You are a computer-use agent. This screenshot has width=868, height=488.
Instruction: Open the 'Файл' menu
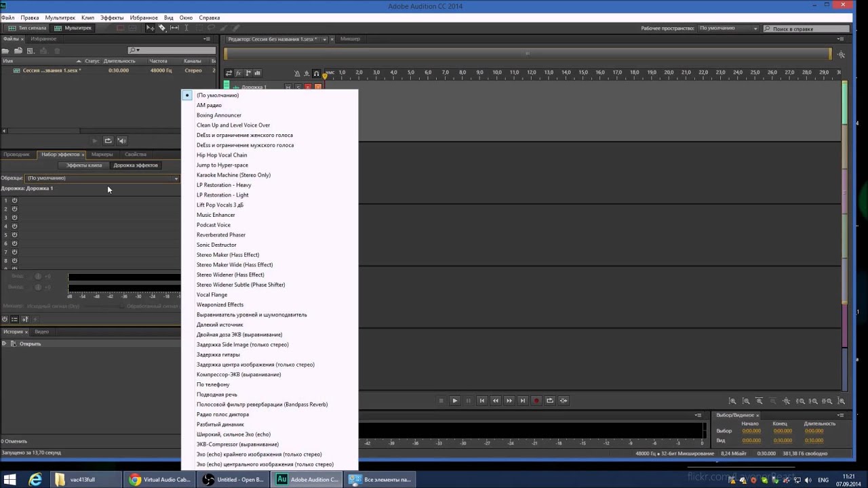tap(7, 18)
